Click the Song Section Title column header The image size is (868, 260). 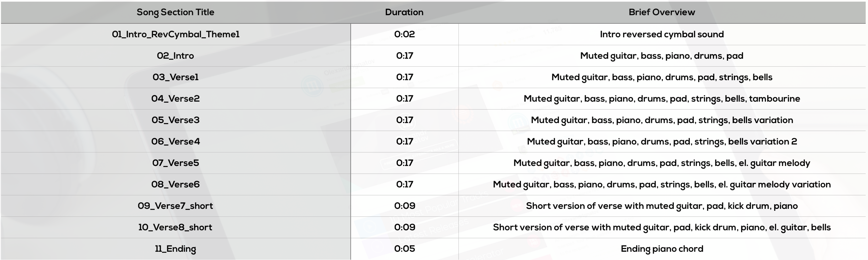click(175, 13)
